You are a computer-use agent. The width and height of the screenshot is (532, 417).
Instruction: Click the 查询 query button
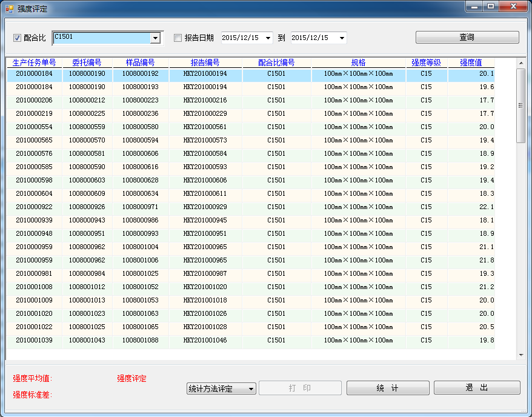pyautogui.click(x=467, y=38)
